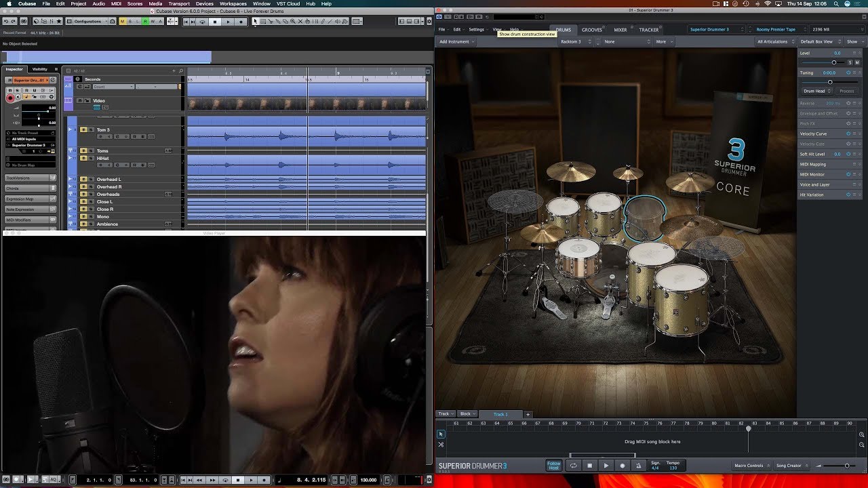Screen dimensions: 868x488
Task: Click Record in Superior Drummer transport
Action: (x=623, y=466)
